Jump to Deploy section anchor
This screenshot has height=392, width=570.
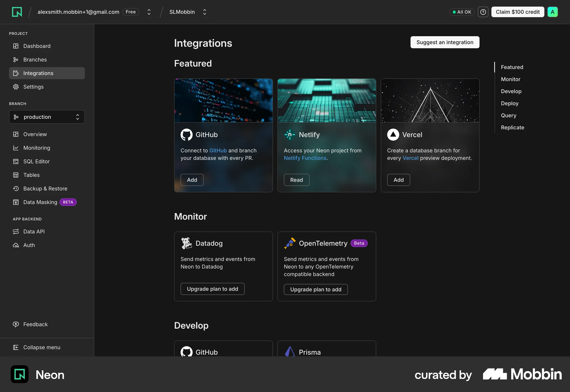tap(510, 103)
